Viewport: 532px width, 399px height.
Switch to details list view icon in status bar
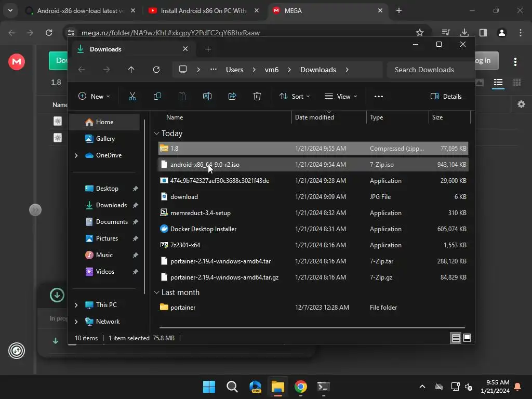[456, 338]
